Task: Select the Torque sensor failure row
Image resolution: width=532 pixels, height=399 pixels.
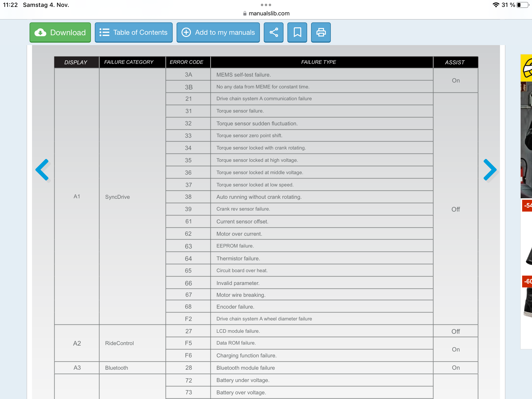Action: tap(240, 111)
